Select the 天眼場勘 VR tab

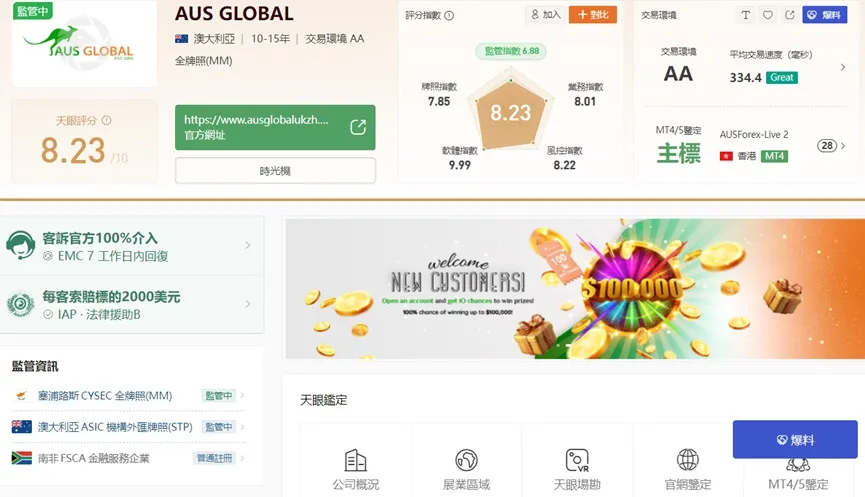[x=577, y=469]
